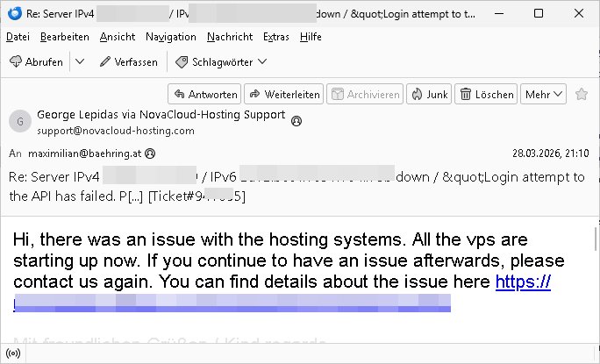This screenshot has width=600, height=364.
Task: Click the contact icon beside the sender name
Action: (296, 120)
